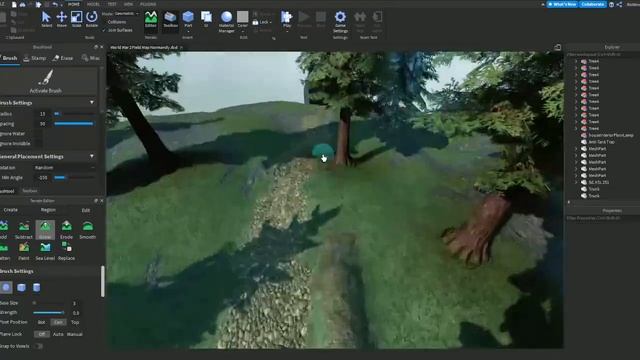This screenshot has height=360, width=640.
Task: Open the Rotation Random dropdown
Action: click(x=64, y=168)
